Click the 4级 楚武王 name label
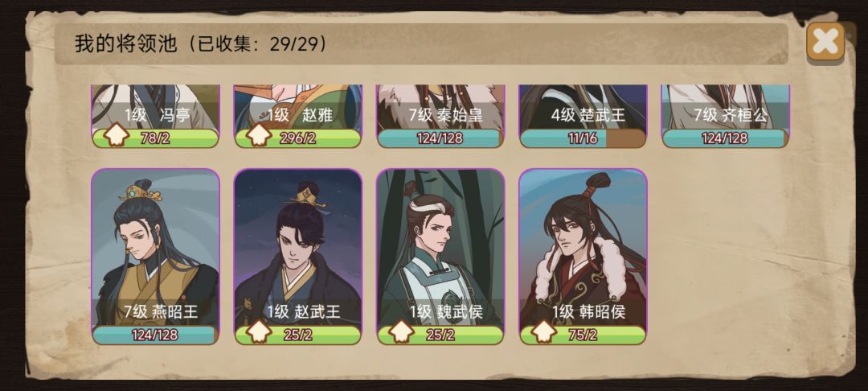This screenshot has width=868, height=391. 588,114
